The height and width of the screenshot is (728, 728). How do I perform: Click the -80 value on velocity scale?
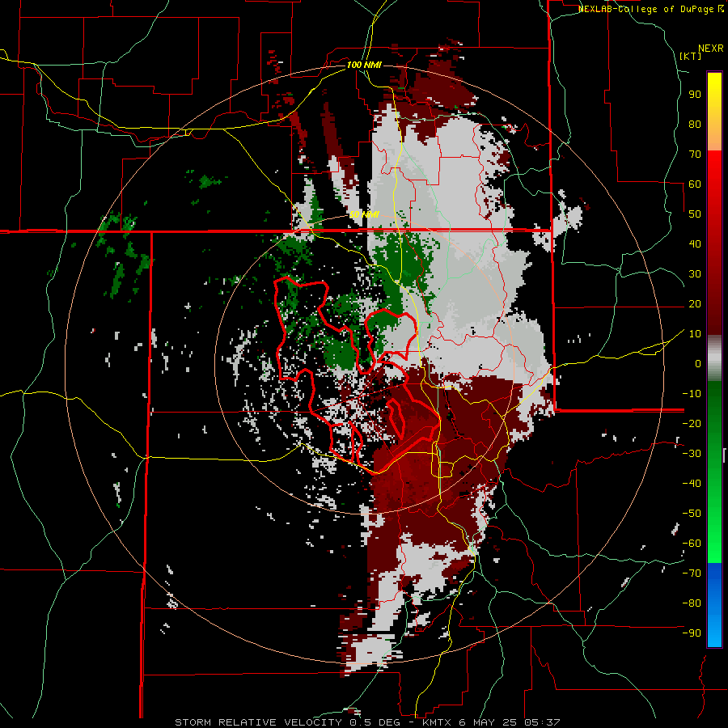692,603
